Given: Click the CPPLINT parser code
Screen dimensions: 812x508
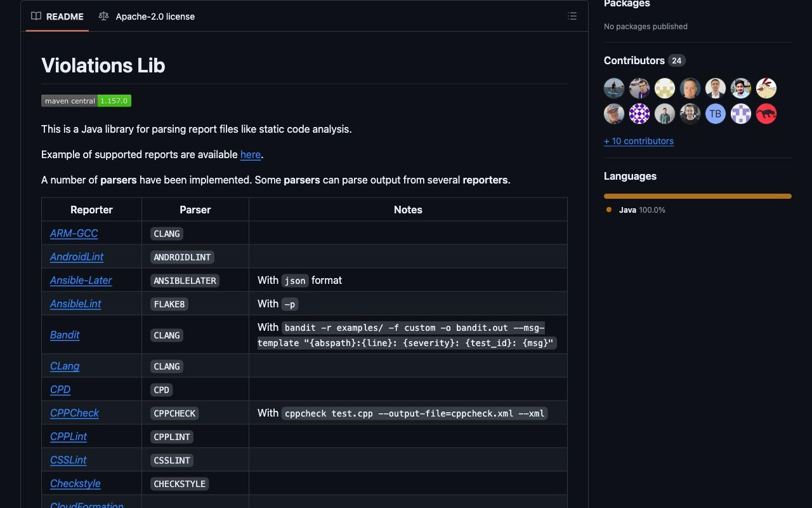Looking at the screenshot, I should (x=172, y=437).
